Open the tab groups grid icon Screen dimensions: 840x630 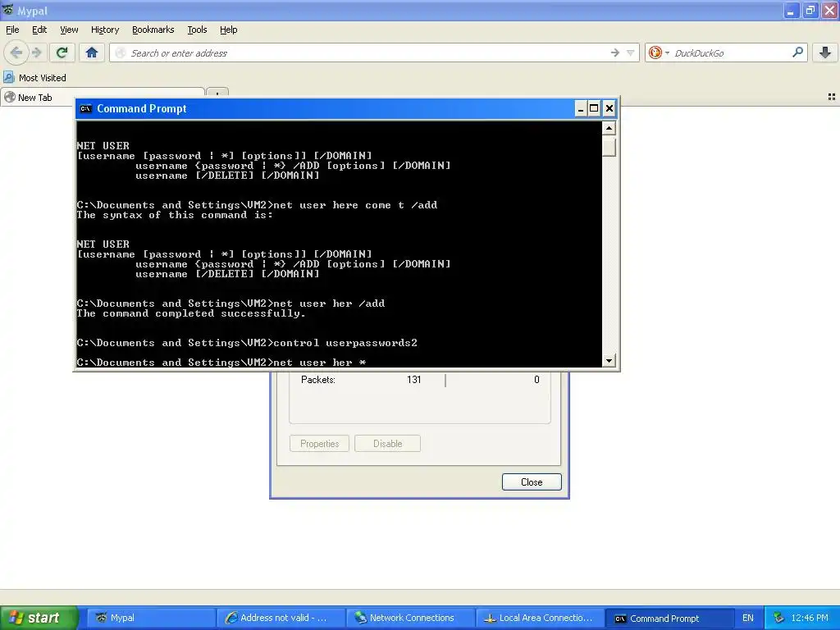(x=832, y=97)
